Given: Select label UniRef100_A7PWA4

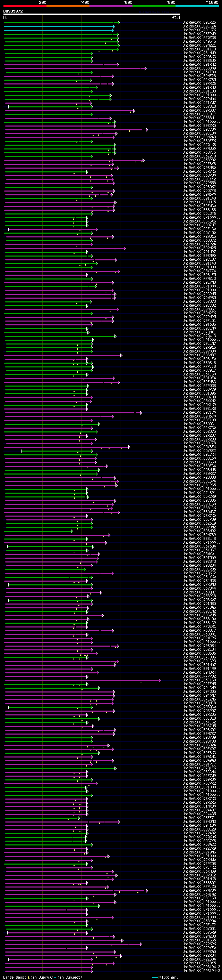Looking at the screenshot, I should coord(199,99).
